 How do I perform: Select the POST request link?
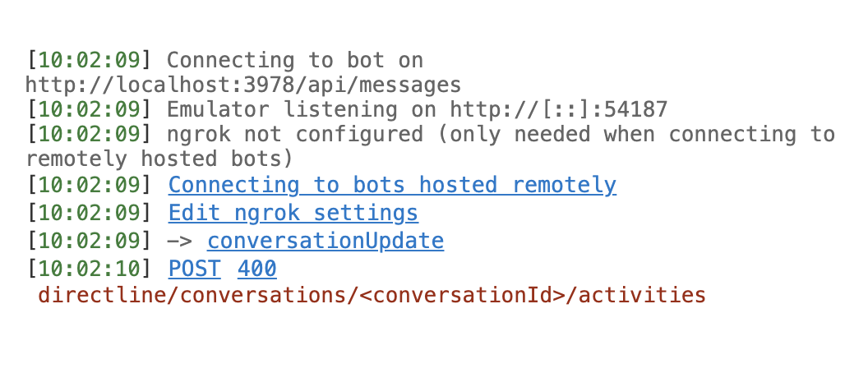click(x=194, y=269)
